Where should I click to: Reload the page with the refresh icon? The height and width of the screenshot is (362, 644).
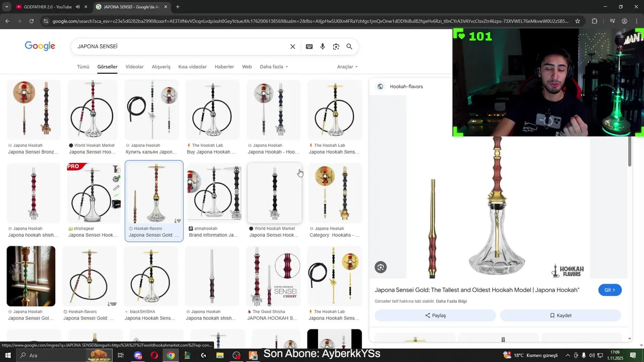pyautogui.click(x=31, y=21)
